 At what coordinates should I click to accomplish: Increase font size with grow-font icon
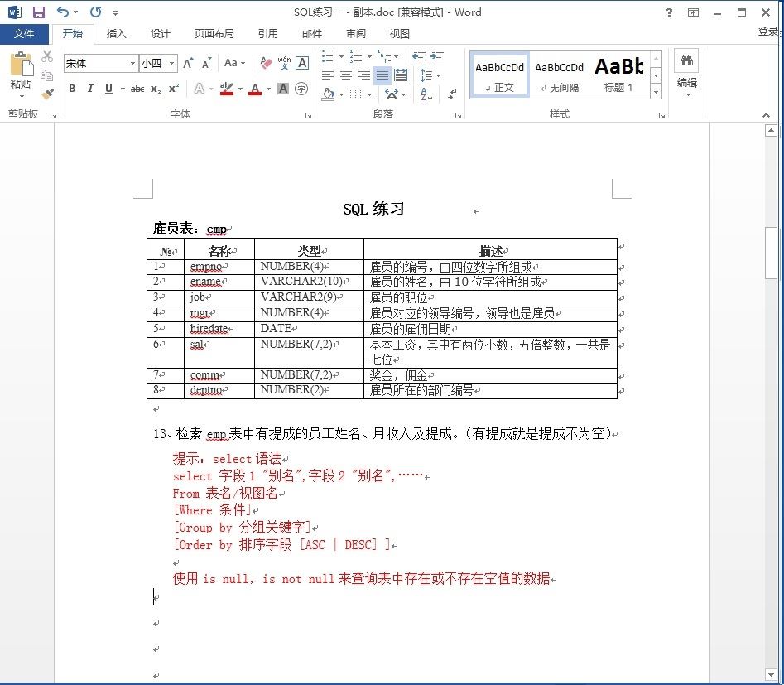188,63
